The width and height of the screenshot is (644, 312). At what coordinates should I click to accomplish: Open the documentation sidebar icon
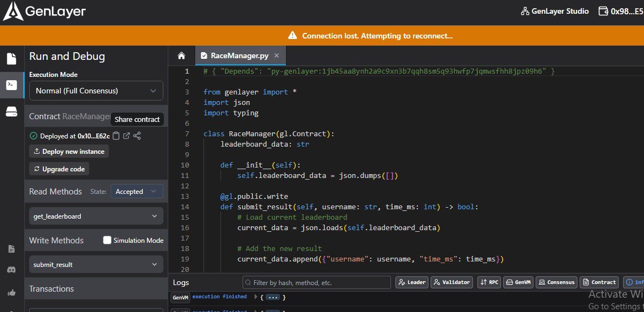click(12, 249)
